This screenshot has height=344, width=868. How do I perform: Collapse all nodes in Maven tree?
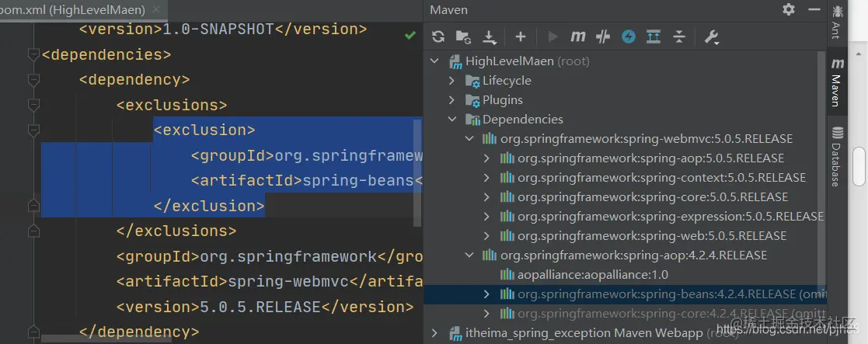point(679,37)
